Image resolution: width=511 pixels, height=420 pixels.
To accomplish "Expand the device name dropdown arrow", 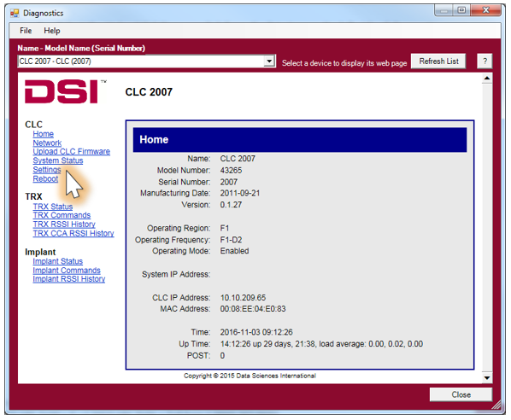I will tap(269, 61).
